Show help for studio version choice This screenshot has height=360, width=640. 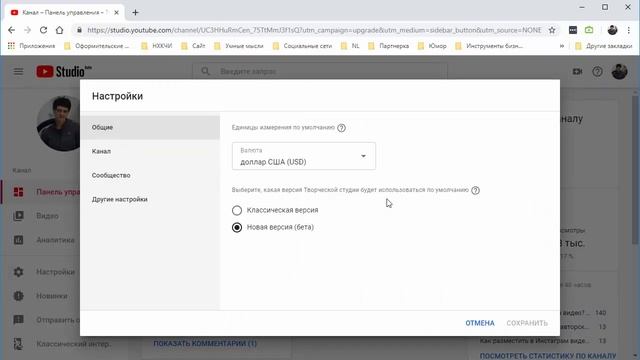point(475,190)
